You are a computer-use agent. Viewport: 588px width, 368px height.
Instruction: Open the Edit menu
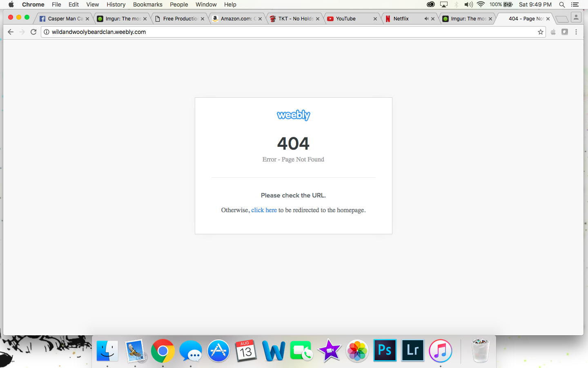73,4
